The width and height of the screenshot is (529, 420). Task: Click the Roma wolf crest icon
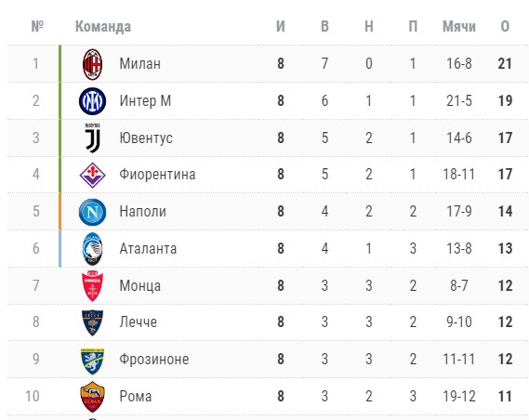[x=92, y=397]
